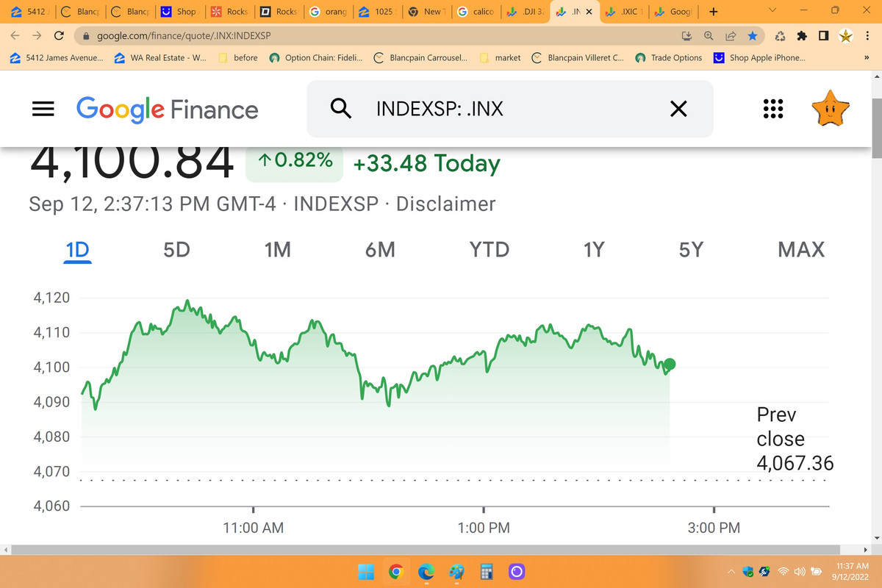This screenshot has width=882, height=588.
Task: Open the tab search chevron dropdown
Action: coord(771,11)
